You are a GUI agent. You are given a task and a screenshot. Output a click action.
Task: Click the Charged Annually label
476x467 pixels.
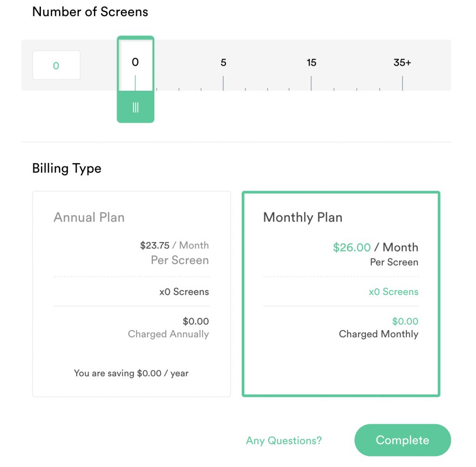click(x=168, y=334)
